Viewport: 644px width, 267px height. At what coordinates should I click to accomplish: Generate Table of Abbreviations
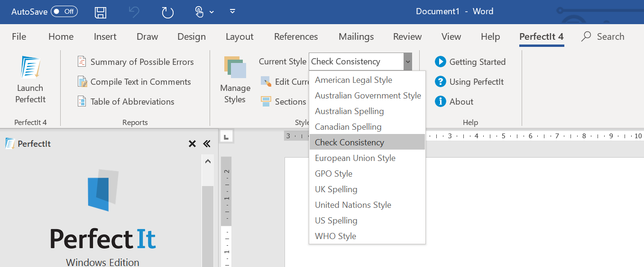point(126,101)
